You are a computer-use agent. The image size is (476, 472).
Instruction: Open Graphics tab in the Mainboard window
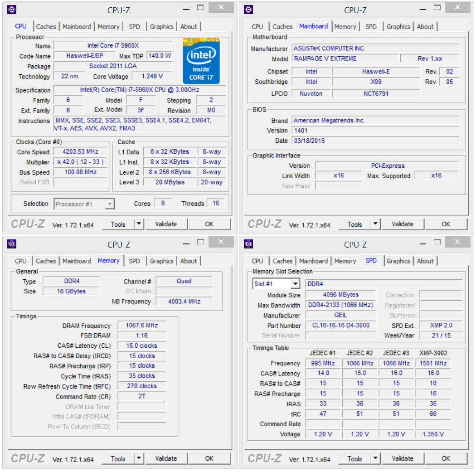click(x=398, y=27)
